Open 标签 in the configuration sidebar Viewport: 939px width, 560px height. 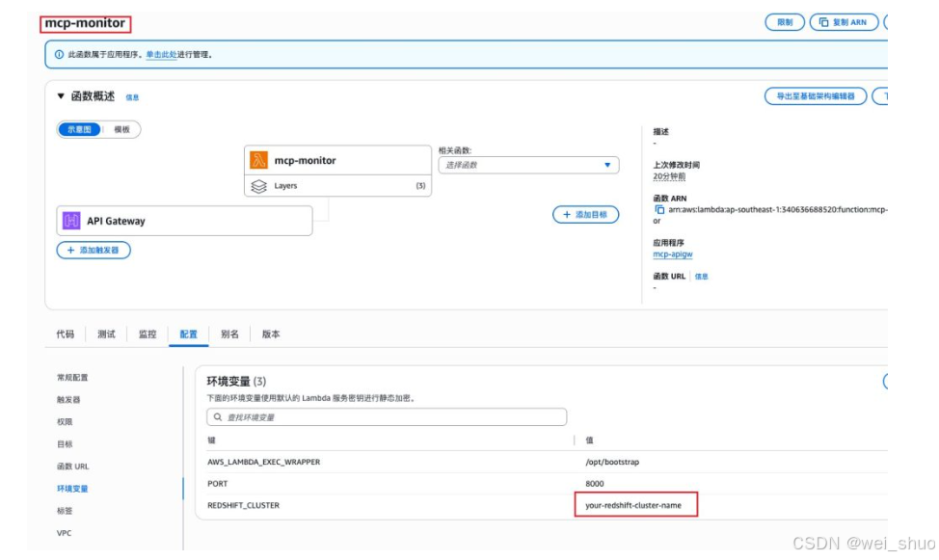[65, 511]
